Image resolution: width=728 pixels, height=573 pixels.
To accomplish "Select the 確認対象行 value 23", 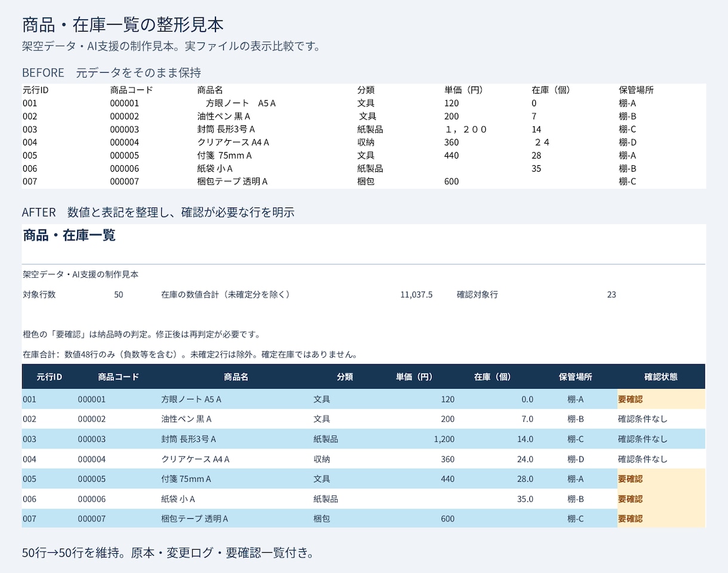I will [x=612, y=295].
